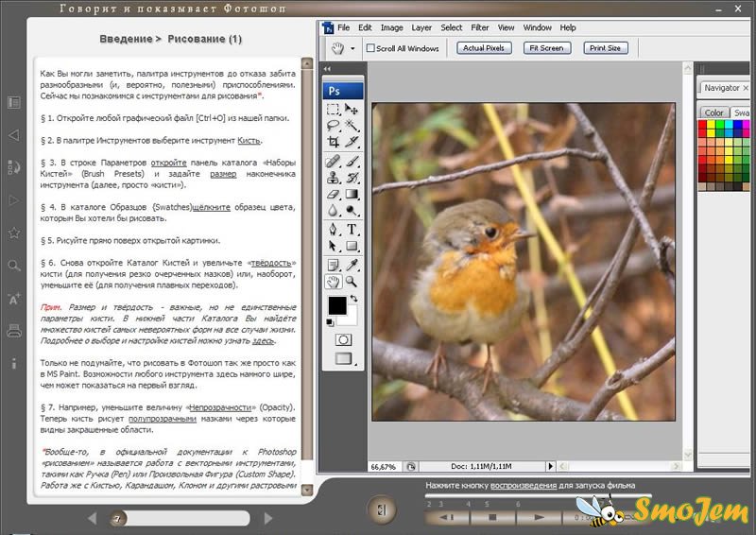Screen dimensions: 756x535
Task: Open the Help menu
Action: click(568, 28)
